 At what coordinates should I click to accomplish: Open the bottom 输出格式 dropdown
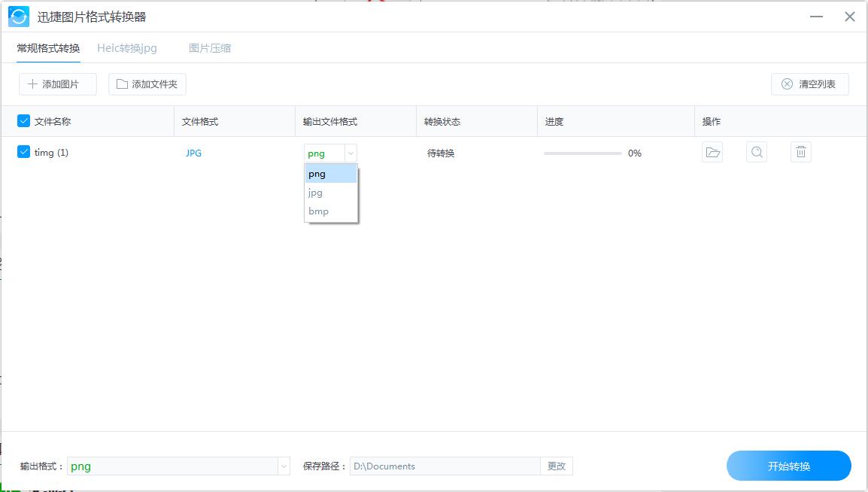pos(282,466)
